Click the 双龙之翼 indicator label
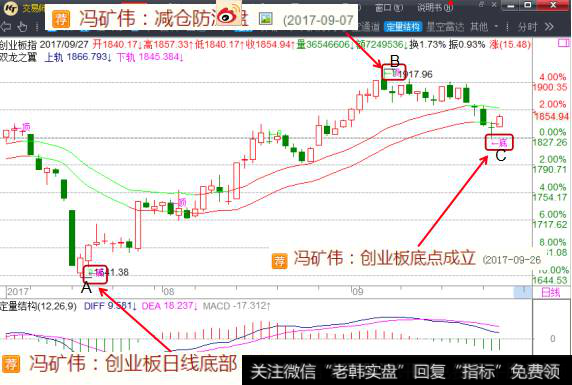The height and width of the screenshot is (385, 572). coord(18,57)
